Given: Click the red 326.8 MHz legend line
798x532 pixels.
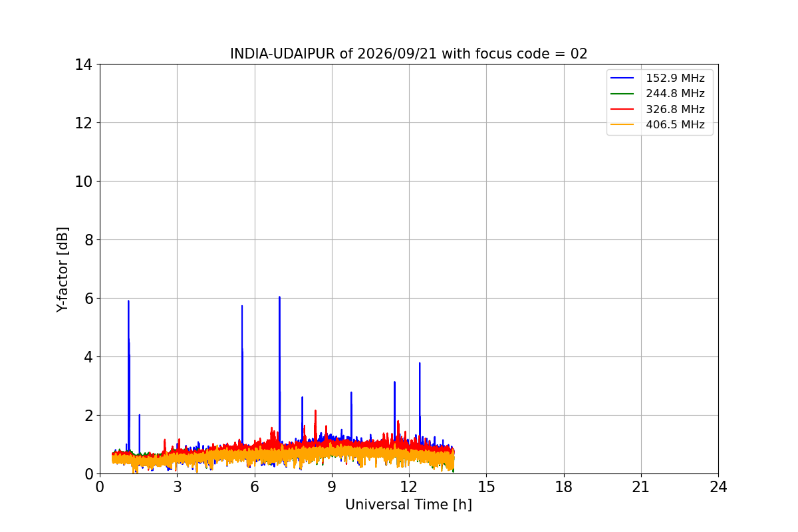Looking at the screenshot, I should tap(624, 109).
